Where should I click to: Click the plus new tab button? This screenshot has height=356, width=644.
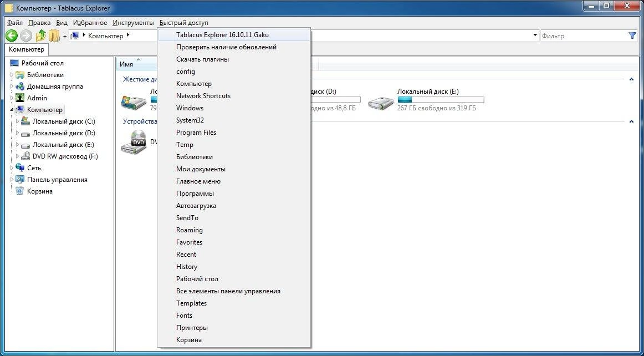65,36
